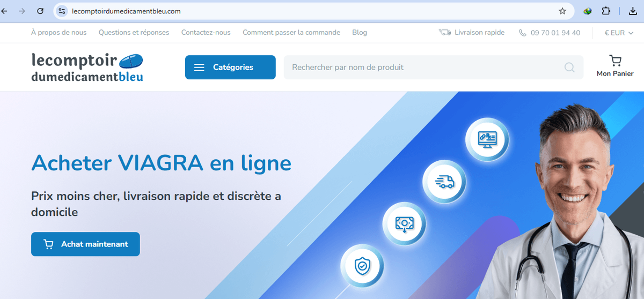
Task: Click phone number 09 70 01 94 40
Action: (x=555, y=33)
